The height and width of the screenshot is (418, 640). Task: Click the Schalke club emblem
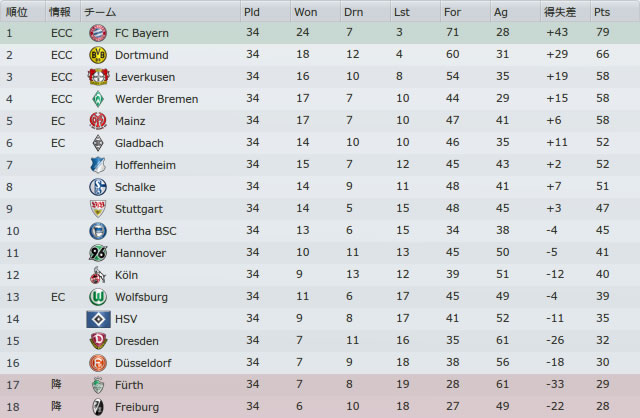(98, 187)
